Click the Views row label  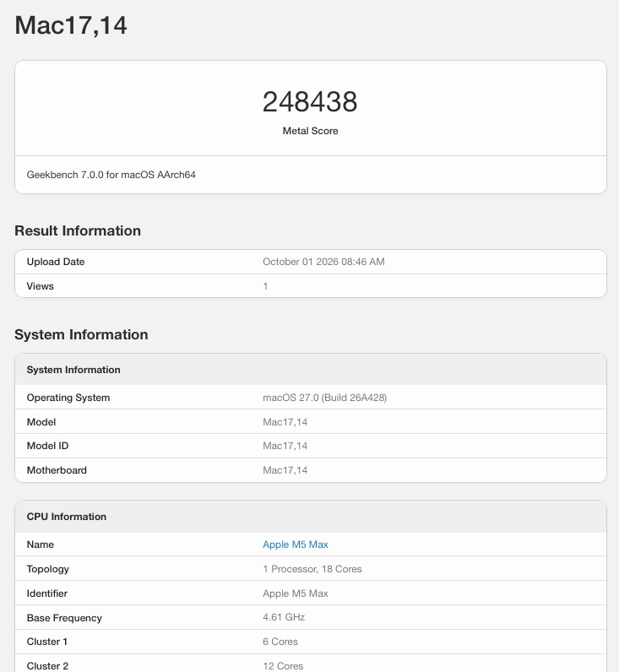(41, 286)
